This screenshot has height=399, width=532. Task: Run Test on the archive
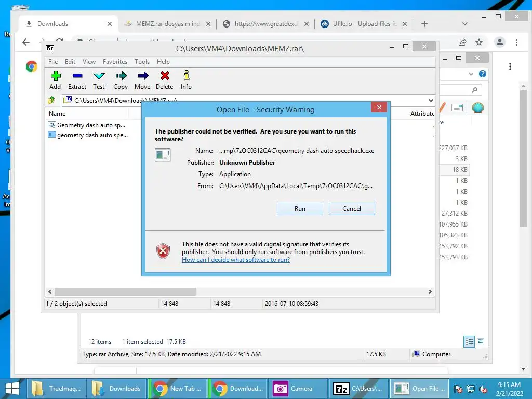(99, 81)
